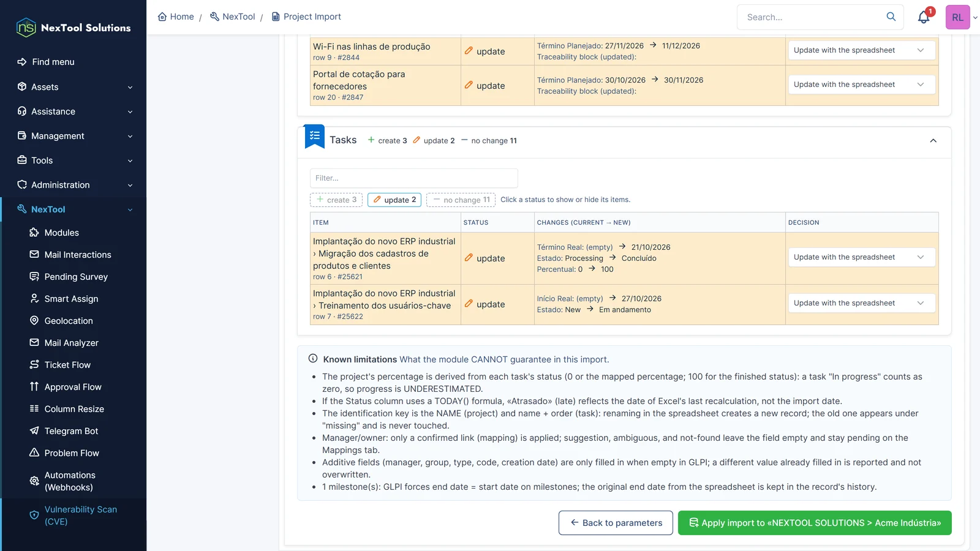Click the notification bell icon
980x551 pixels.
(924, 17)
